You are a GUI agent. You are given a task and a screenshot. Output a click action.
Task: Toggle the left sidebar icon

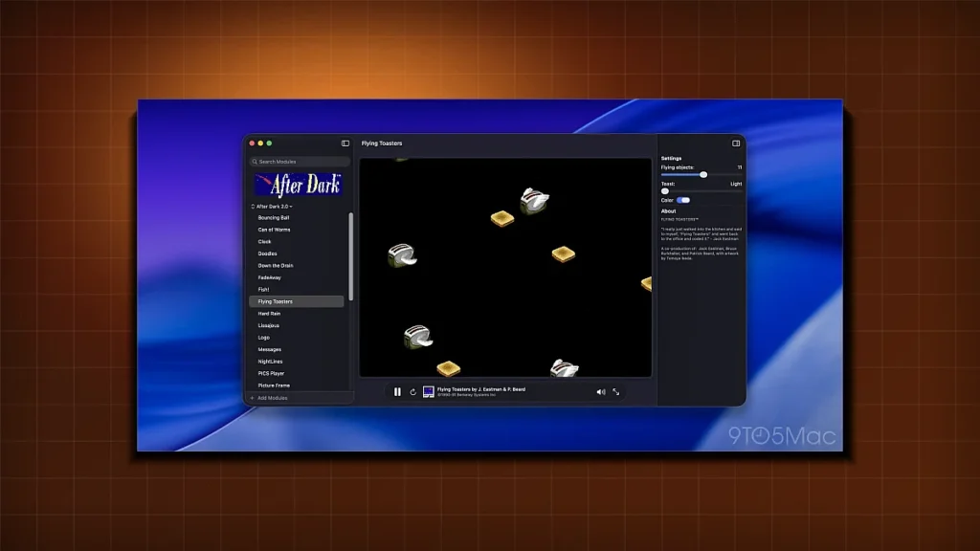point(345,143)
